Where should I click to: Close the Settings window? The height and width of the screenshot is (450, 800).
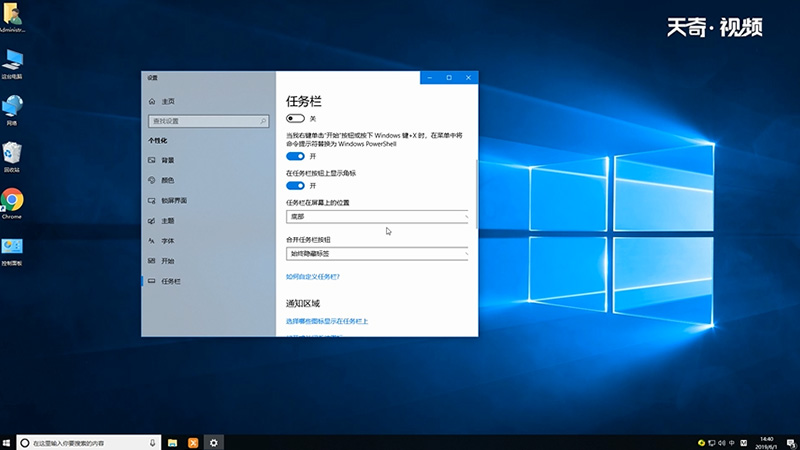coord(468,78)
